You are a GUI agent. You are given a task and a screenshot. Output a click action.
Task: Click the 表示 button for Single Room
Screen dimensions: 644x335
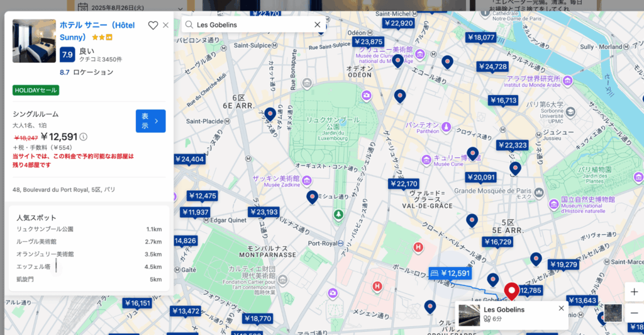[x=151, y=121]
